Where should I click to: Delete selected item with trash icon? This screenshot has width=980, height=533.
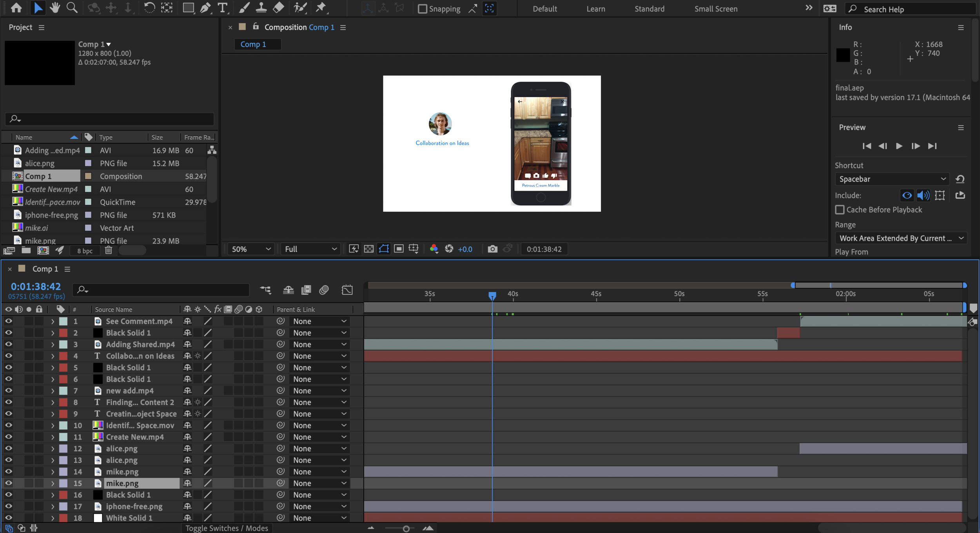point(109,250)
